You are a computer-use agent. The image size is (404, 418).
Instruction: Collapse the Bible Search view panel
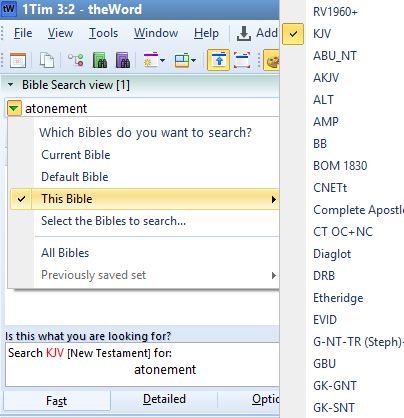pos(11,85)
